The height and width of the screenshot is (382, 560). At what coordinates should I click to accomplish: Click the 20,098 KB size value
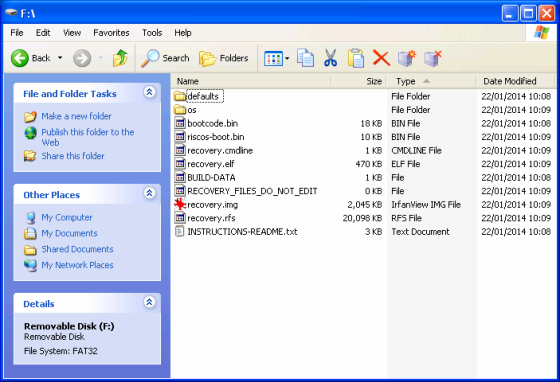362,218
